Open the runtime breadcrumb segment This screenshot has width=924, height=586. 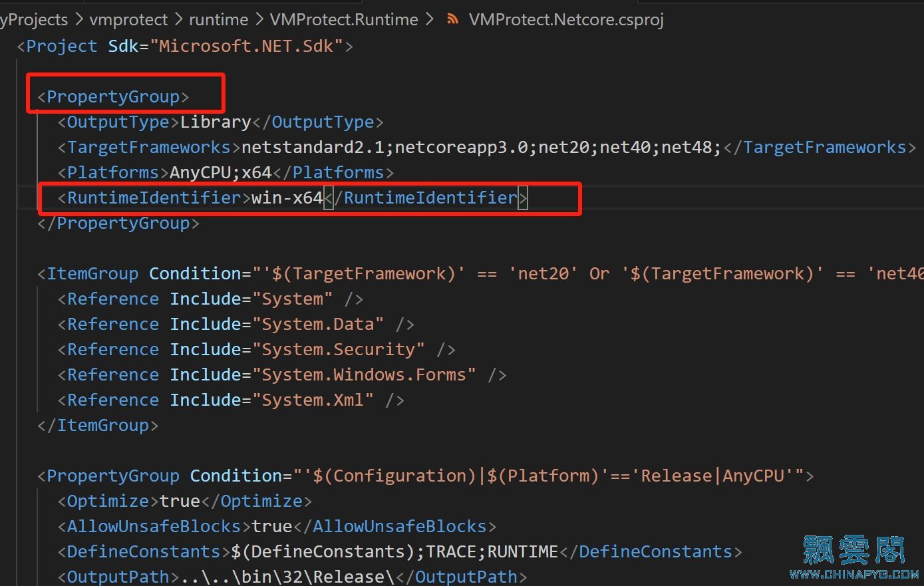coord(219,20)
